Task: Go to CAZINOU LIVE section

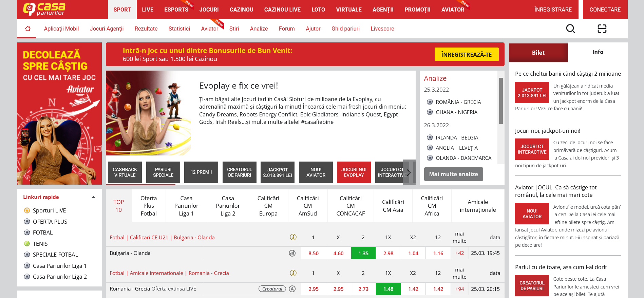Action: [282, 10]
